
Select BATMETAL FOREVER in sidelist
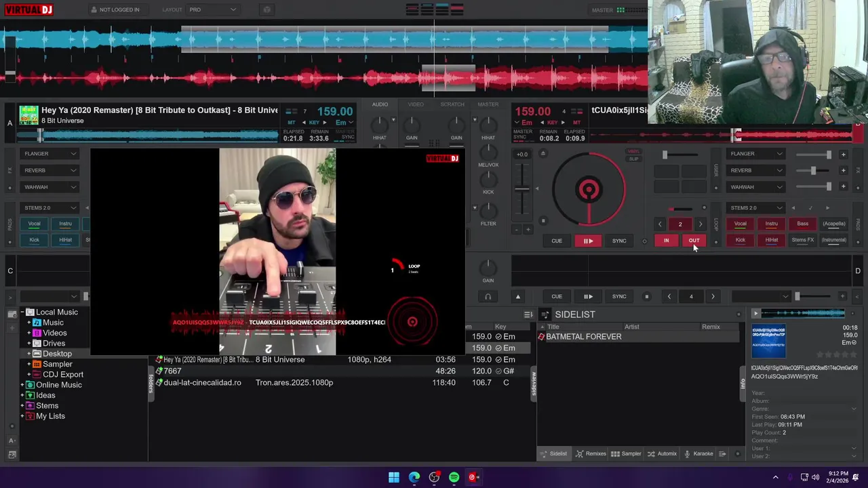point(637,337)
